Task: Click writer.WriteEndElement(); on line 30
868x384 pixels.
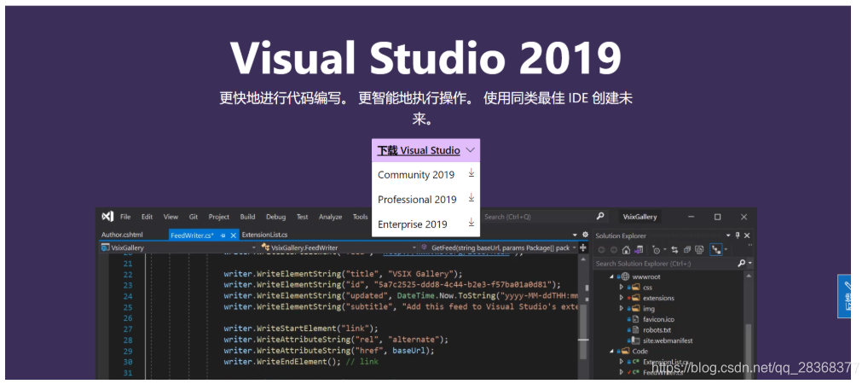Action: point(283,361)
